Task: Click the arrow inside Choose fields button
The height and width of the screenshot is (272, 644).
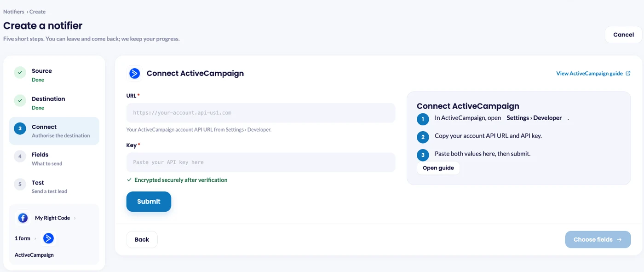Action: 619,239
